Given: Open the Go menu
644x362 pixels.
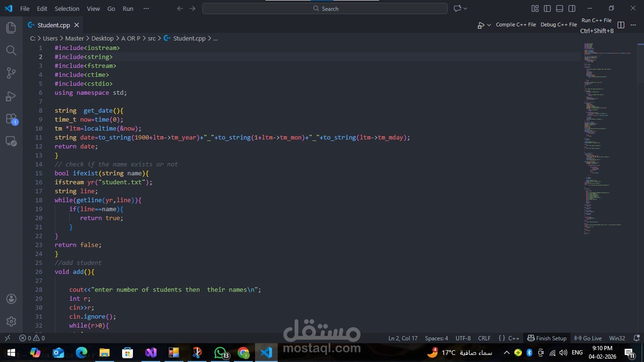Looking at the screenshot, I should click(111, 8).
